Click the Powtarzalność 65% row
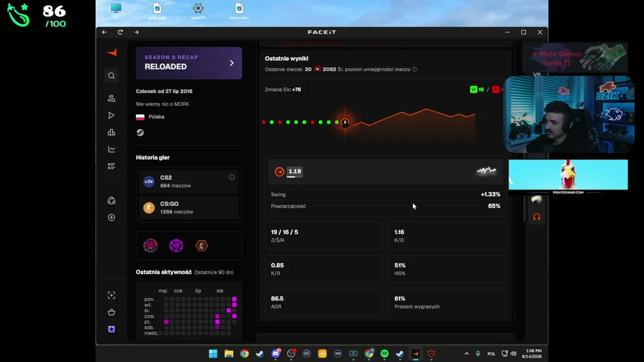 385,206
